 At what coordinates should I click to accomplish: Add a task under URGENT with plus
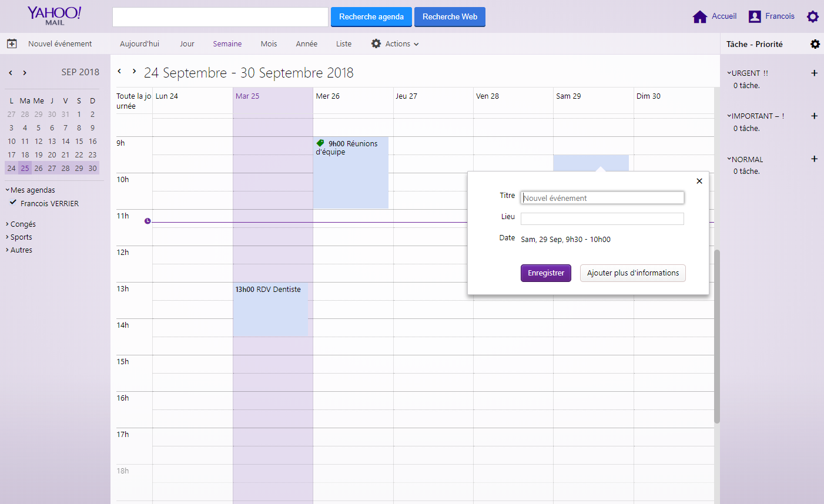tap(814, 73)
